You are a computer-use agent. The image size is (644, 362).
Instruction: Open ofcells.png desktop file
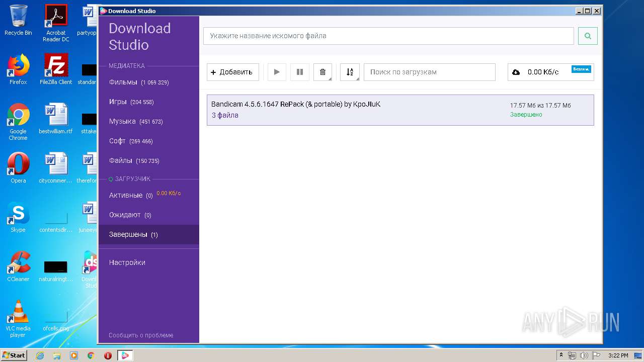[56, 322]
